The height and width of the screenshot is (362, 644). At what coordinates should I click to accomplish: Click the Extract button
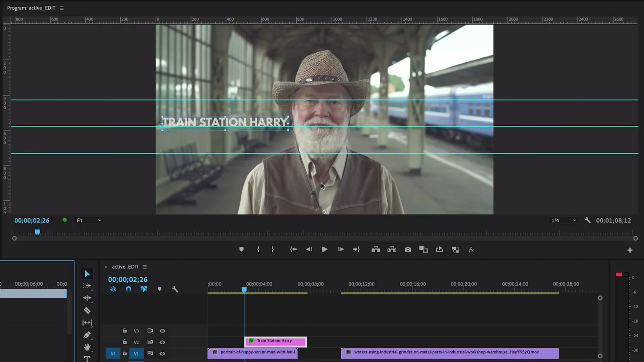pyautogui.click(x=392, y=249)
